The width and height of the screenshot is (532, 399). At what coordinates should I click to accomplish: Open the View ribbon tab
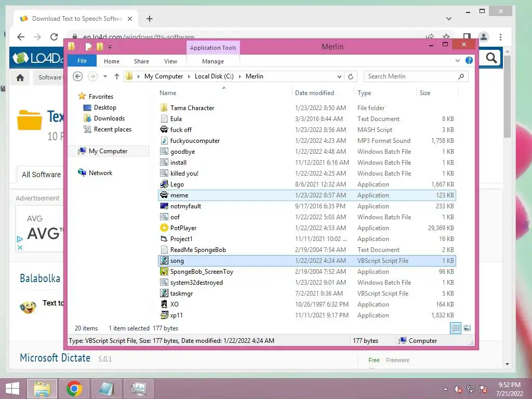point(170,61)
